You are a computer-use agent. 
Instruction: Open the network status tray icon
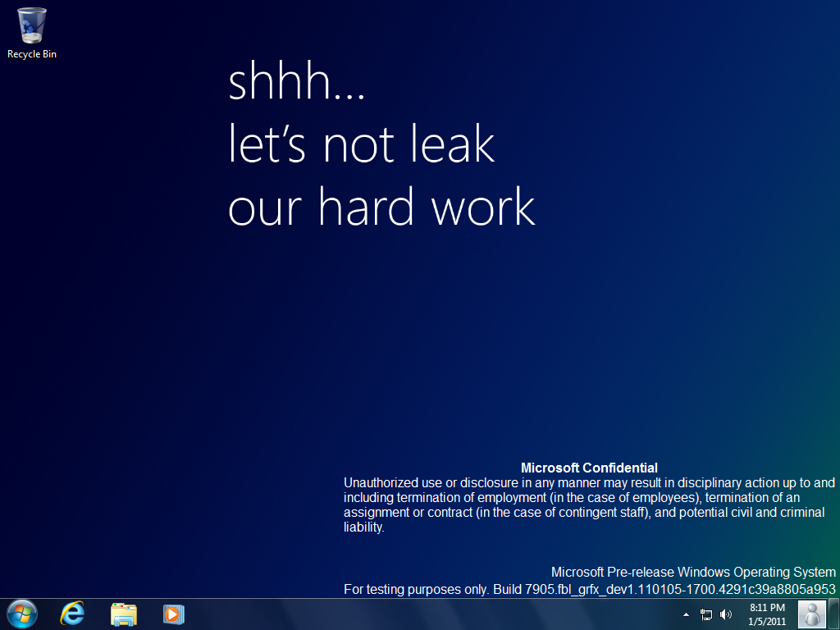pyautogui.click(x=706, y=614)
